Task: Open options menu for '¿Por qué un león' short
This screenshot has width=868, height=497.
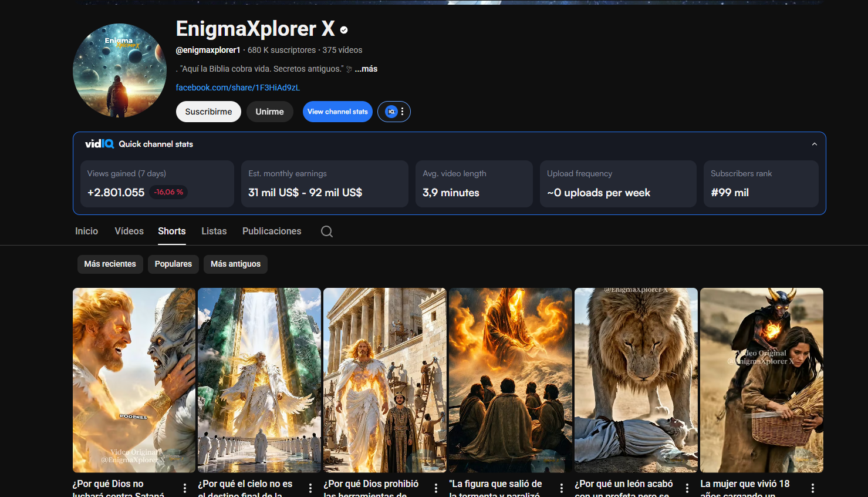Action: [x=687, y=488]
